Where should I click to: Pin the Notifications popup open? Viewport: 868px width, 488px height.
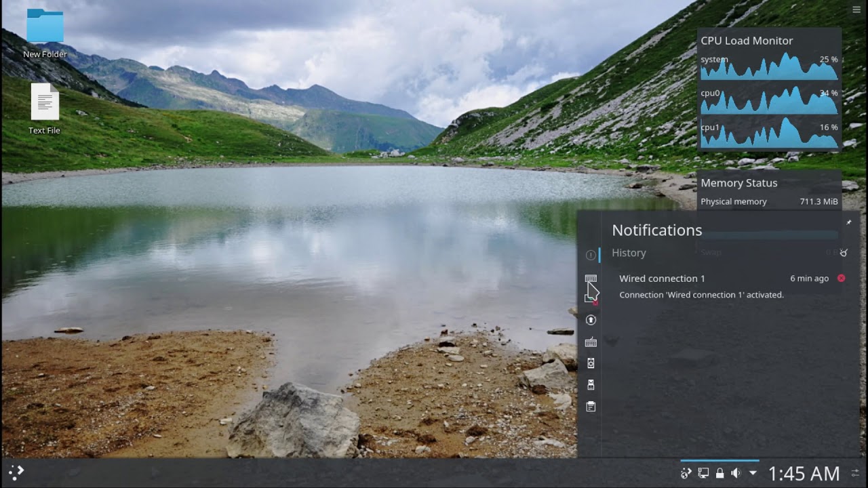(848, 222)
